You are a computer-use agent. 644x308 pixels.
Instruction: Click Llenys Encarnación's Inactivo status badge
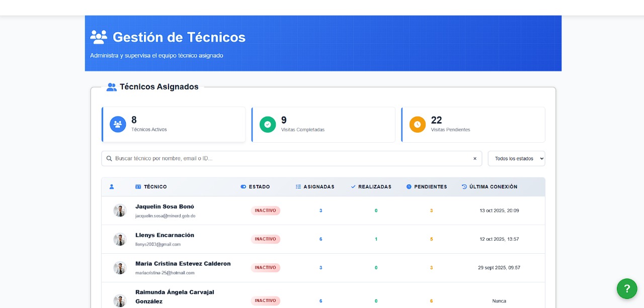265,239
